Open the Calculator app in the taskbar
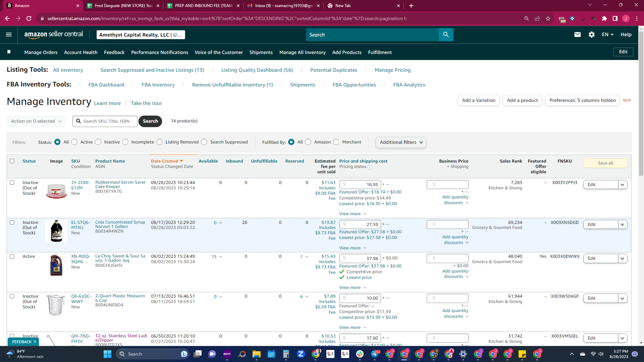Viewport: 644px width, 362px height. pos(286,354)
